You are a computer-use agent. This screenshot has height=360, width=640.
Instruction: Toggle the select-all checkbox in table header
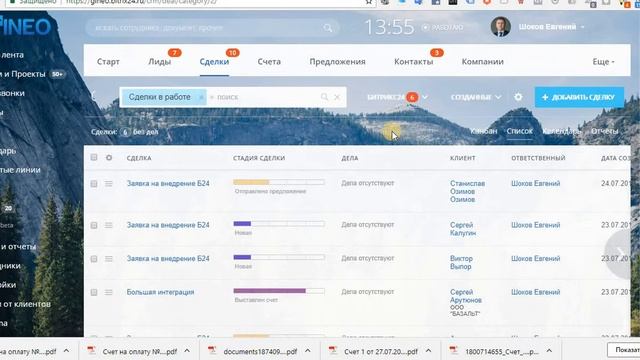(94, 158)
